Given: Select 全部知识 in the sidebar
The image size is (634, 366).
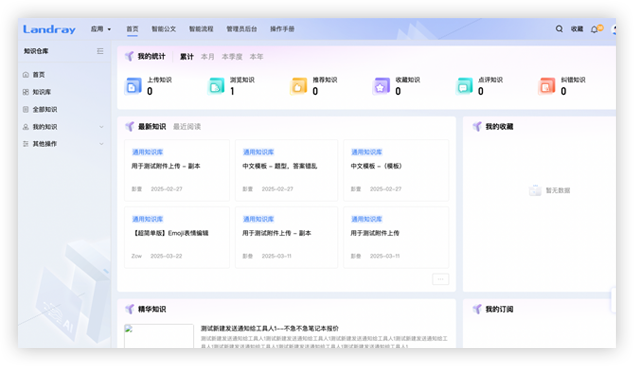Looking at the screenshot, I should 45,110.
